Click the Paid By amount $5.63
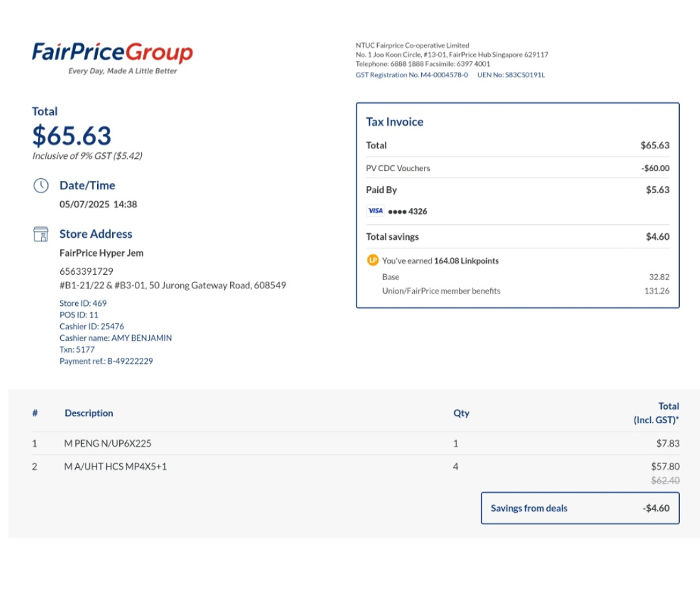Screen dimensions: 700x604 [x=658, y=190]
